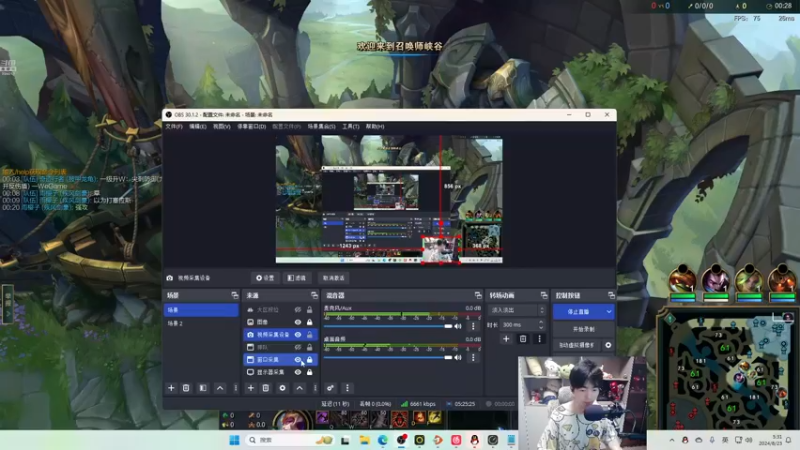Hide the video capture device source

coord(298,335)
